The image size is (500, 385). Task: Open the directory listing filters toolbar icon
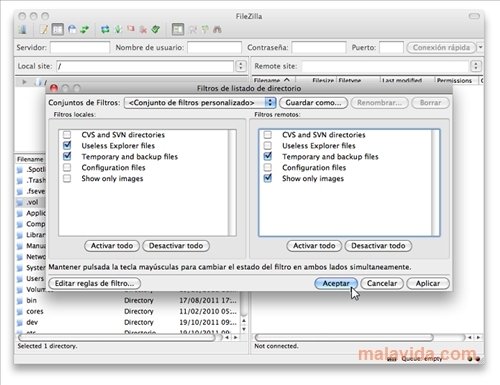tap(178, 30)
